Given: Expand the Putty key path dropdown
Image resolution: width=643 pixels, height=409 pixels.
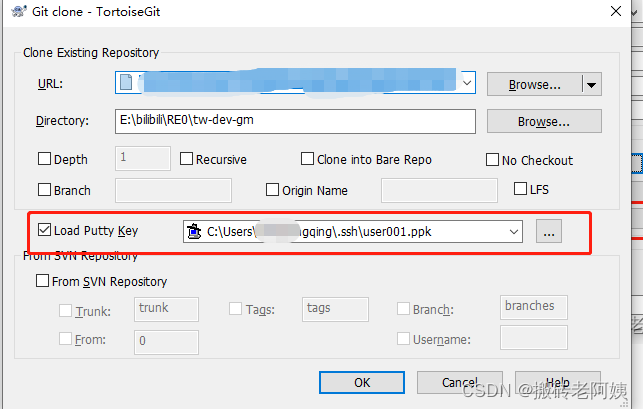Looking at the screenshot, I should (x=513, y=232).
